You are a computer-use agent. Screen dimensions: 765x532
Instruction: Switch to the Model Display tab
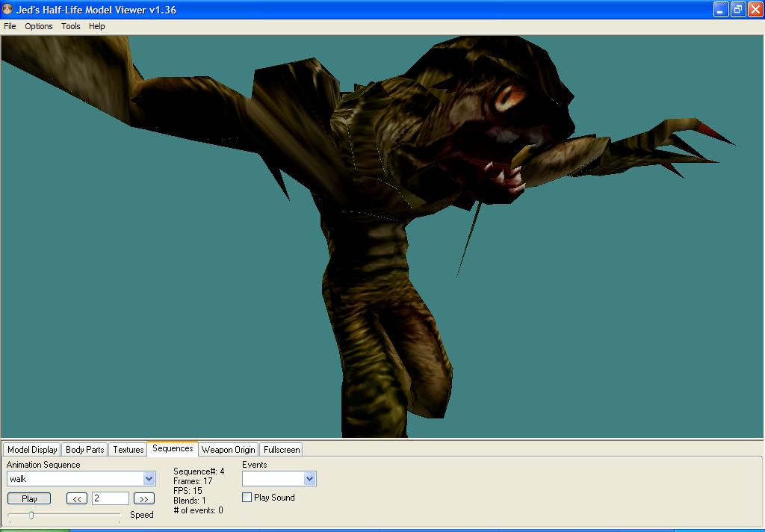[x=32, y=450]
